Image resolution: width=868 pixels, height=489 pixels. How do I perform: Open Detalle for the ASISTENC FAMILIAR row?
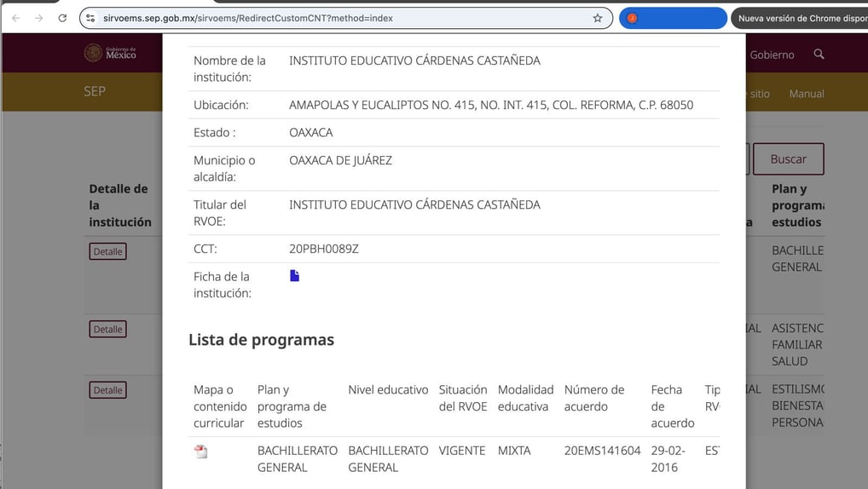click(x=108, y=329)
